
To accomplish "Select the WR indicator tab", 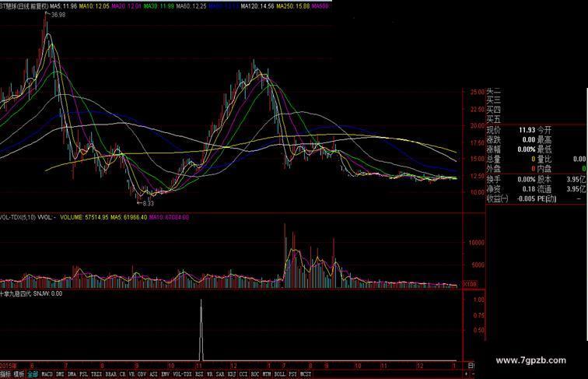I will (210, 374).
